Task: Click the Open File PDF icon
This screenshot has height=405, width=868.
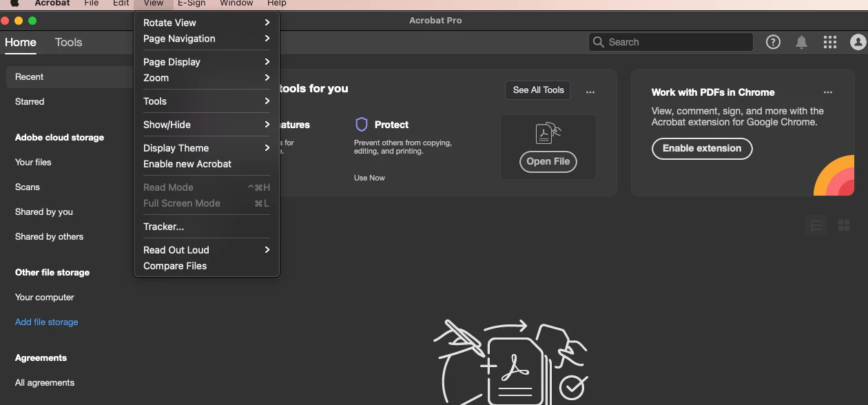Action: 548,133
